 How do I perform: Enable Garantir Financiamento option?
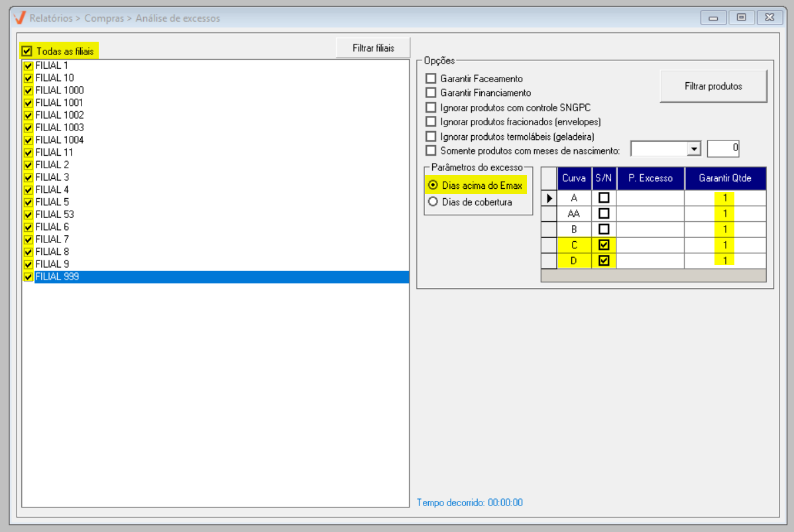[431, 93]
